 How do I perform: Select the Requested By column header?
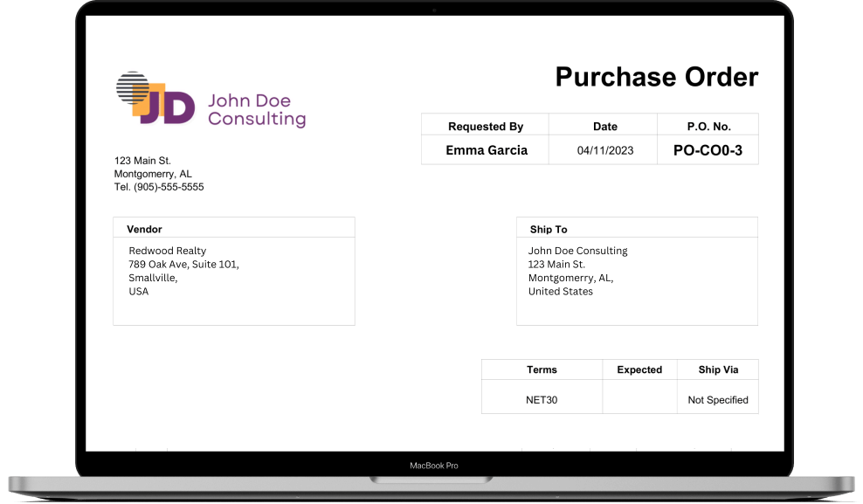point(486,126)
